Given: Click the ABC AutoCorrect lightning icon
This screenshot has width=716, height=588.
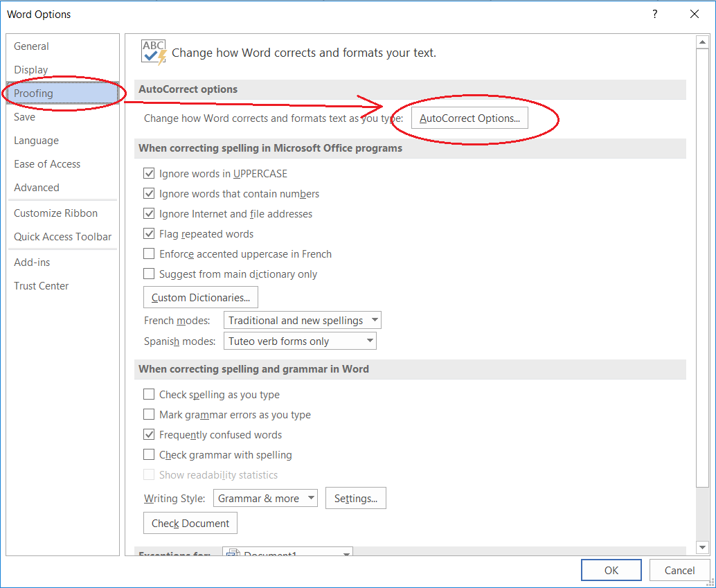Looking at the screenshot, I should tap(153, 51).
